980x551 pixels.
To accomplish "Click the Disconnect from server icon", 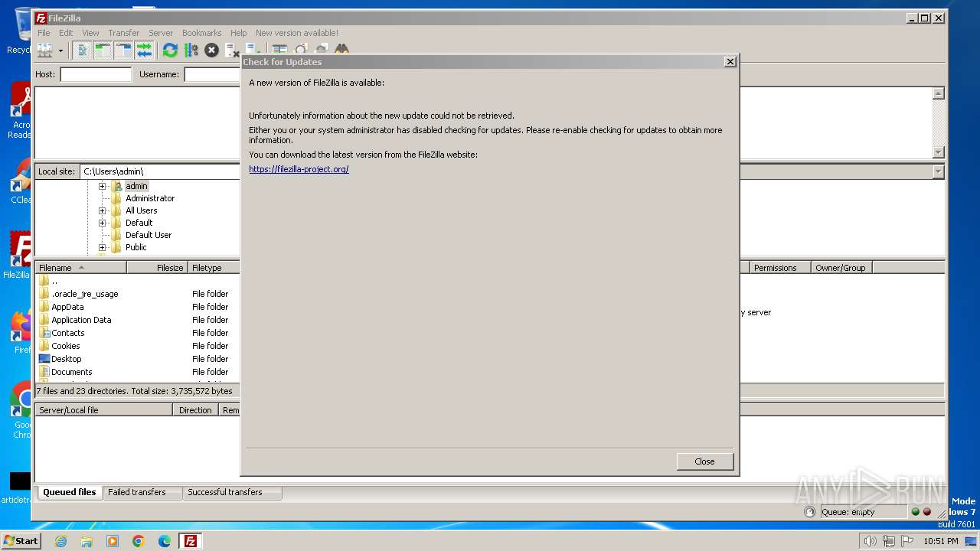I will click(x=232, y=51).
